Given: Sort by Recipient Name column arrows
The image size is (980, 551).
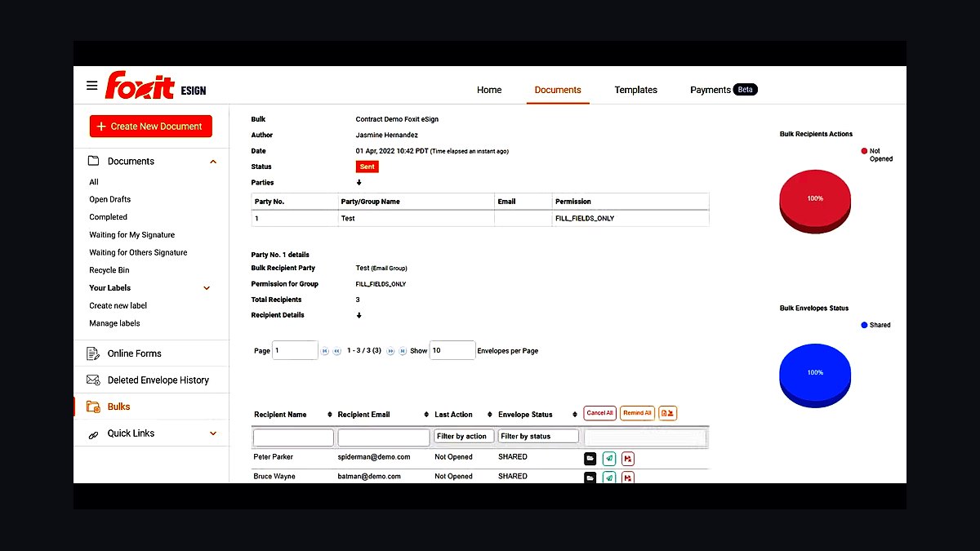Looking at the screenshot, I should 330,415.
